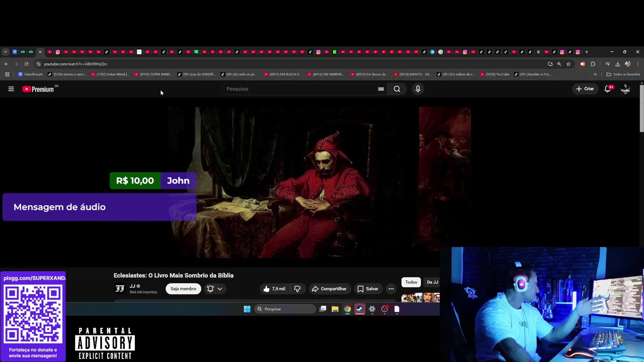Open the MANTIS bookmark
This screenshot has height=362, width=644.
(413, 74)
